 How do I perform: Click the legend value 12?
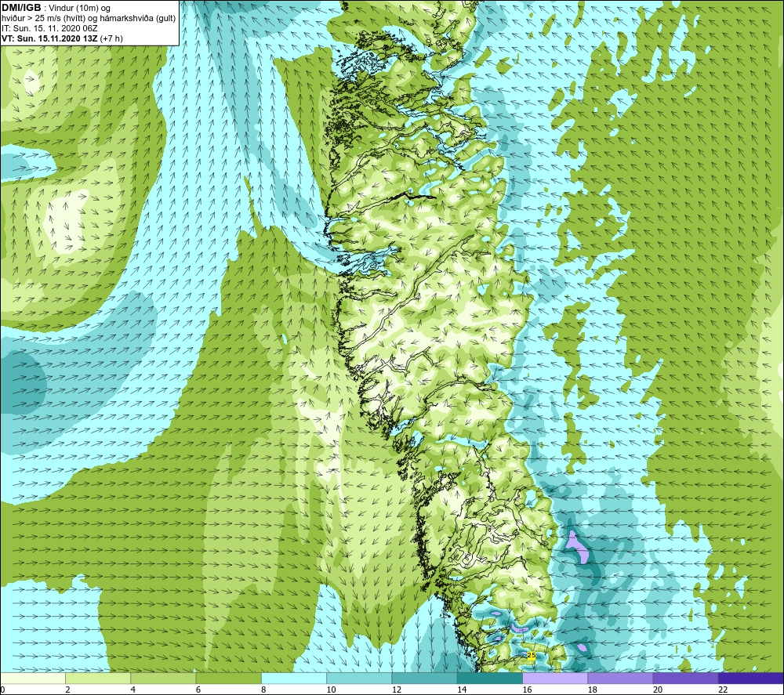[397, 690]
